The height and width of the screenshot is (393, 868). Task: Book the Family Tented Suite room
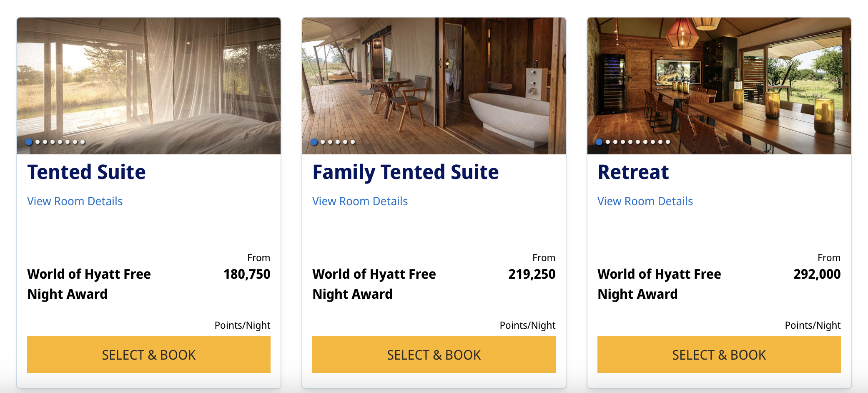coord(434,355)
